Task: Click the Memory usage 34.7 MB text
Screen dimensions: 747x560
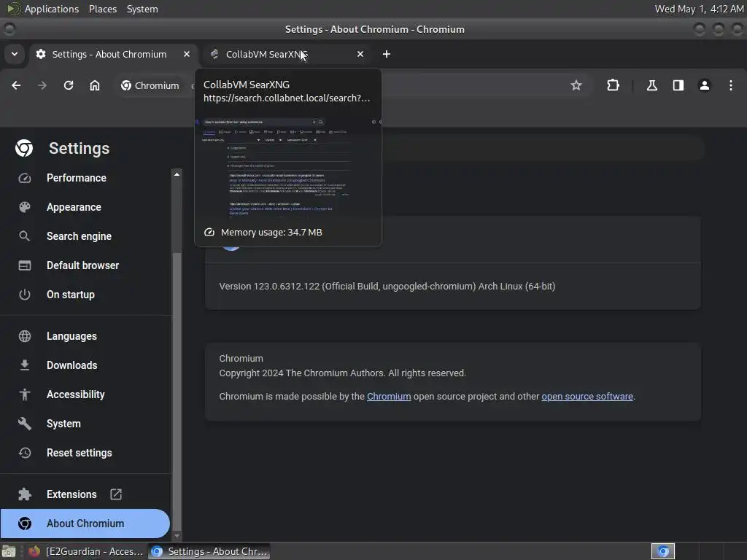Action: [271, 233]
